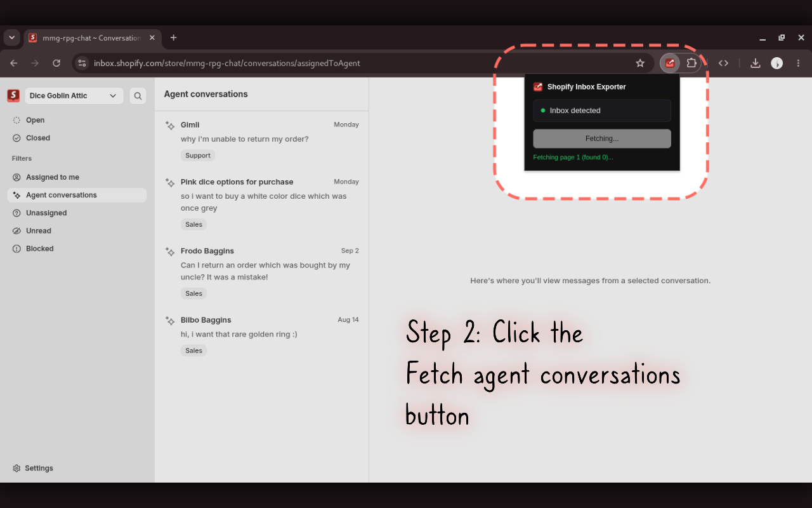
Task: Close the mmg-rpg-chat tab
Action: (152, 37)
